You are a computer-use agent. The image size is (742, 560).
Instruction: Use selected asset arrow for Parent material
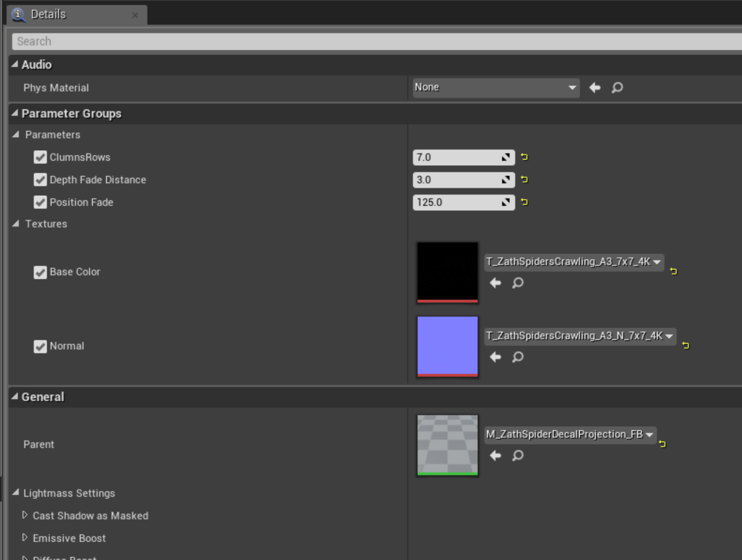pos(496,456)
